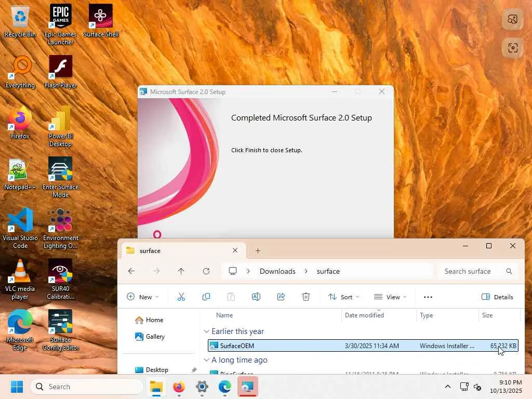This screenshot has height=399, width=532.
Task: Select the SurfaceOEM file row
Action: pyautogui.click(x=363, y=345)
